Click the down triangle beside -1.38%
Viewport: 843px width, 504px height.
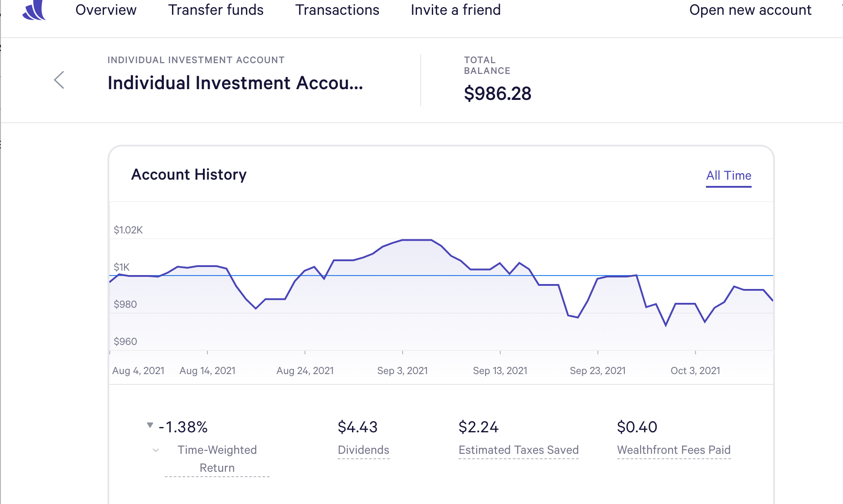150,425
